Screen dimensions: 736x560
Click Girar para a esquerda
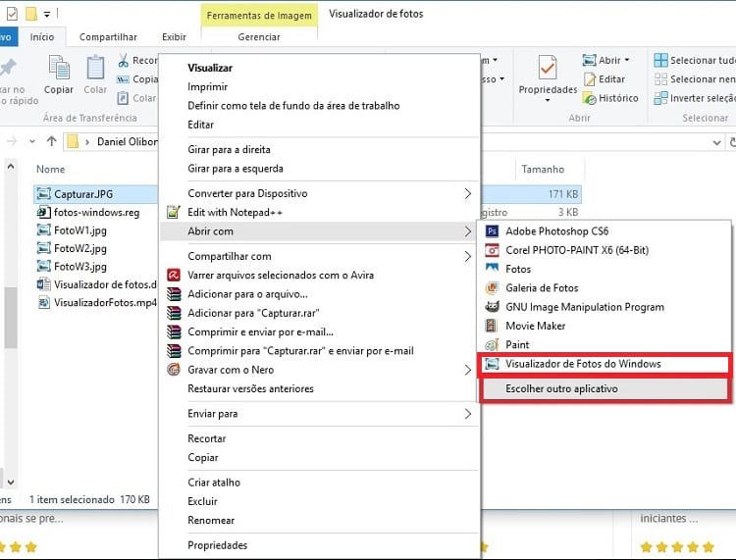point(319,169)
